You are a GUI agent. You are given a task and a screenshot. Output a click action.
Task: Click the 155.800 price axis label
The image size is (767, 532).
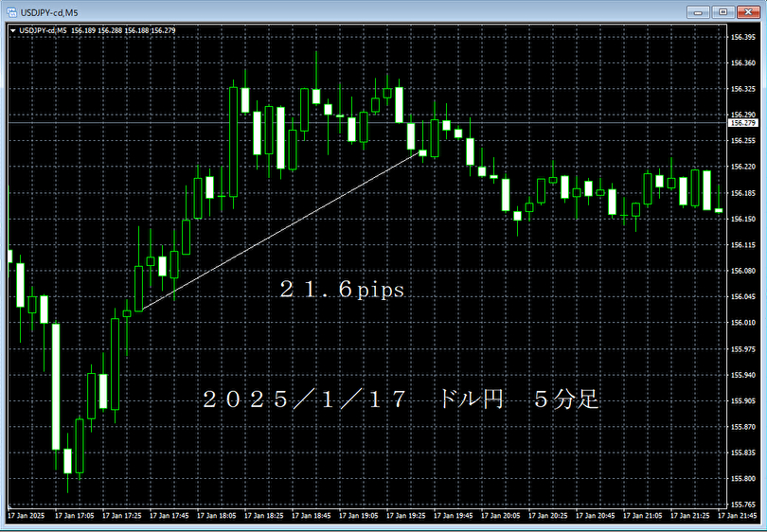pyautogui.click(x=743, y=479)
